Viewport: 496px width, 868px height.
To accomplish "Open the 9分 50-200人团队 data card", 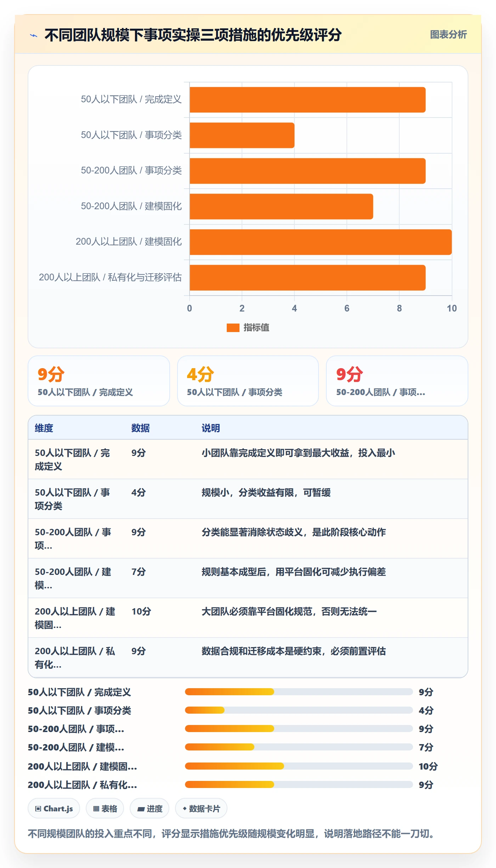I will (397, 381).
